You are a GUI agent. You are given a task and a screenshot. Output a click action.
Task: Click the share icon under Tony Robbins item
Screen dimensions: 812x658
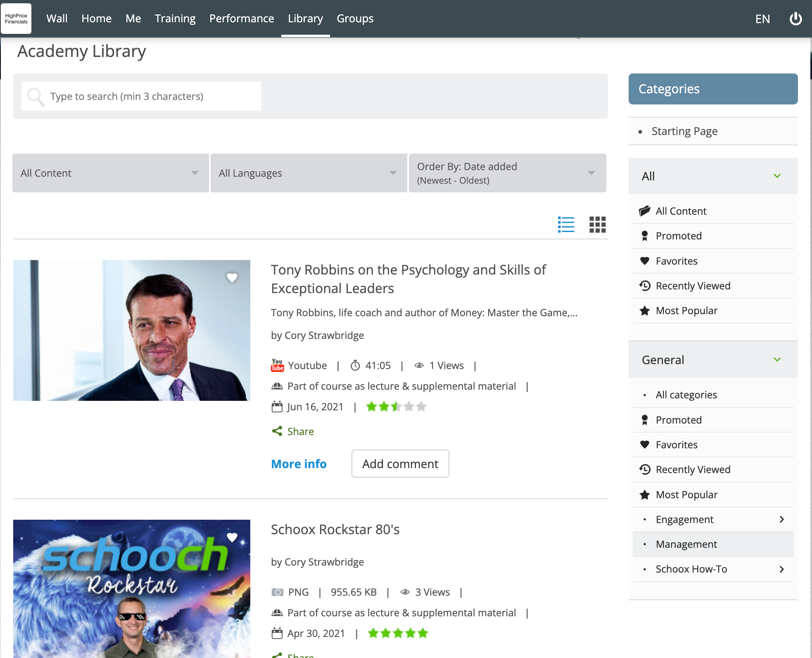(277, 431)
